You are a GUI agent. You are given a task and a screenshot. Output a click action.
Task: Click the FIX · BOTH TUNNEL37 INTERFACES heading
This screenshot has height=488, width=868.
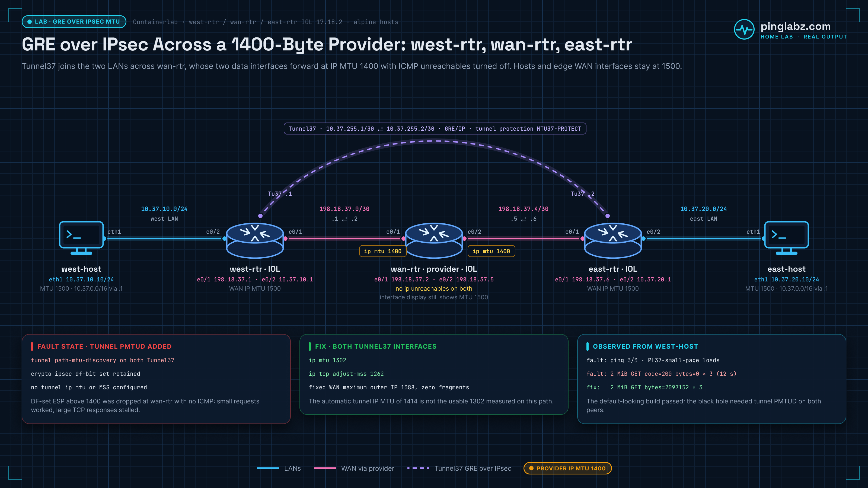click(376, 346)
